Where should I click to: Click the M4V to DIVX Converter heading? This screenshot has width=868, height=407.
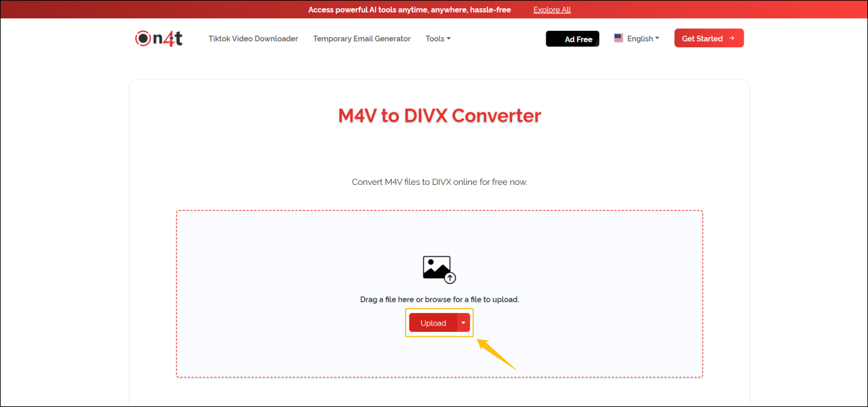tap(439, 115)
